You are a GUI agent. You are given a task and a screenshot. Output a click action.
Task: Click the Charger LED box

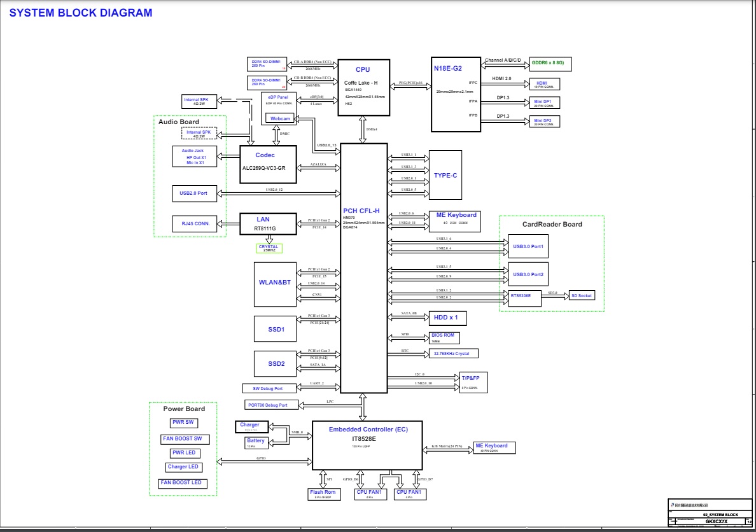coord(184,467)
